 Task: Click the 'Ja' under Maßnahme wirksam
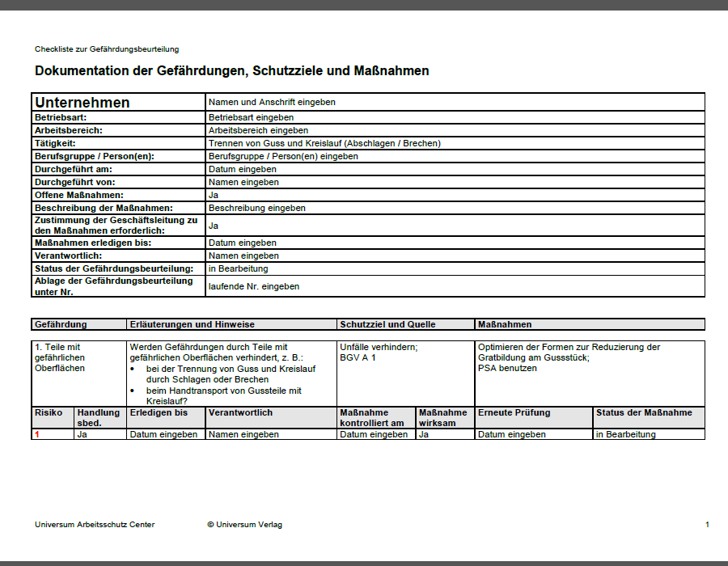(445, 434)
